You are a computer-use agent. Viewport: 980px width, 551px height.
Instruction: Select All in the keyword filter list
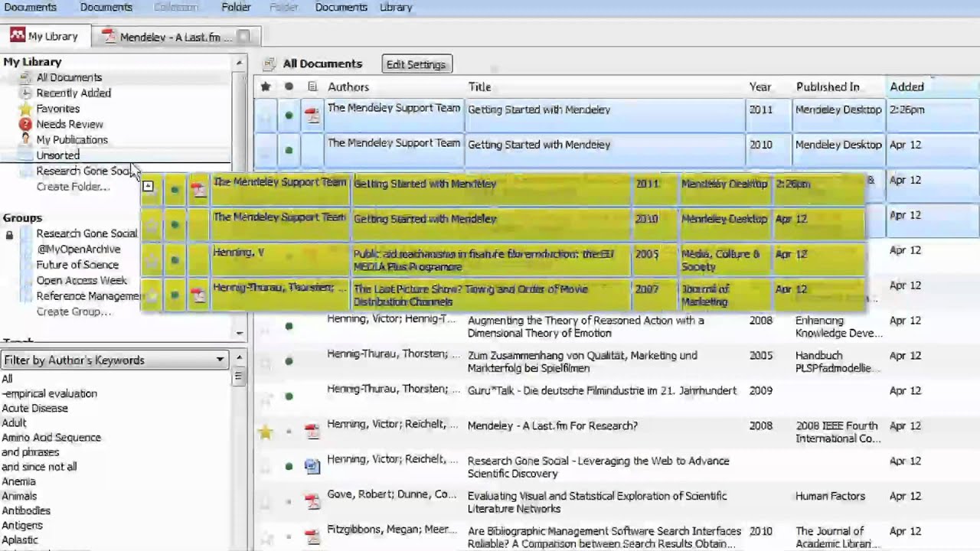(7, 379)
